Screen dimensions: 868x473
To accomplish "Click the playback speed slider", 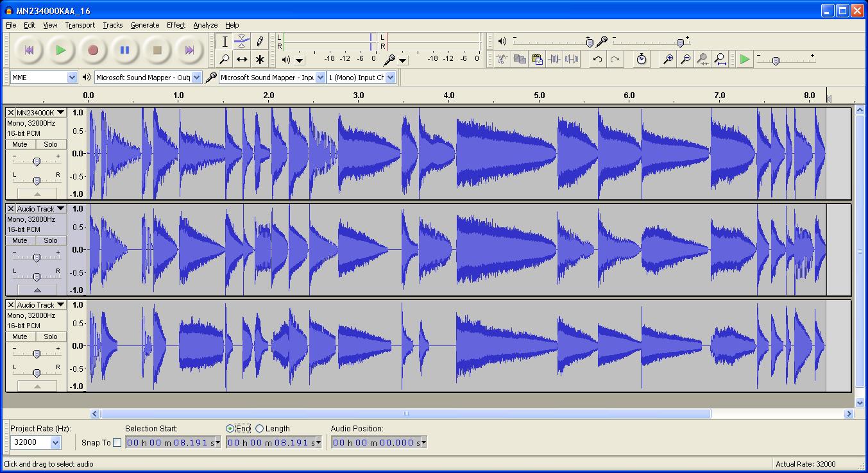I will click(785, 59).
